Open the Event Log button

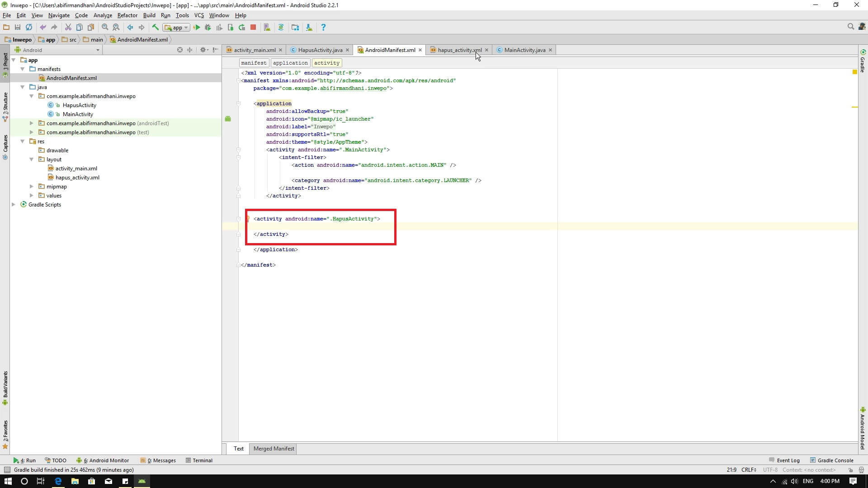point(788,460)
